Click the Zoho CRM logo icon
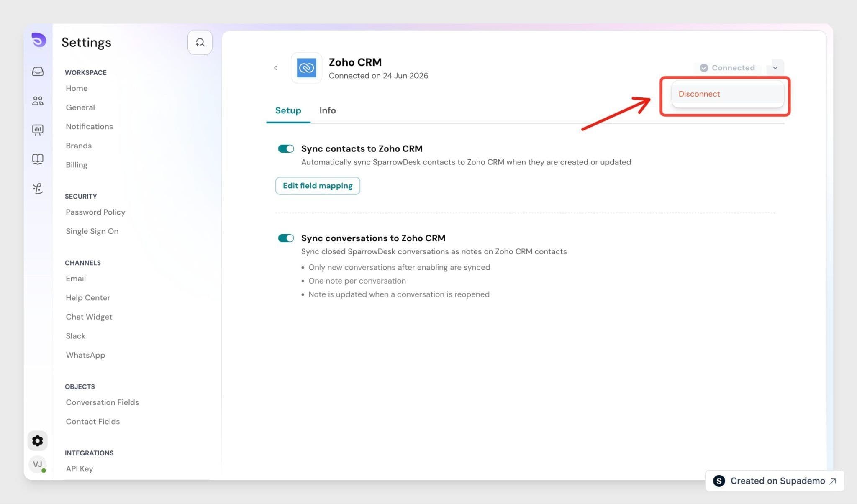 306,68
